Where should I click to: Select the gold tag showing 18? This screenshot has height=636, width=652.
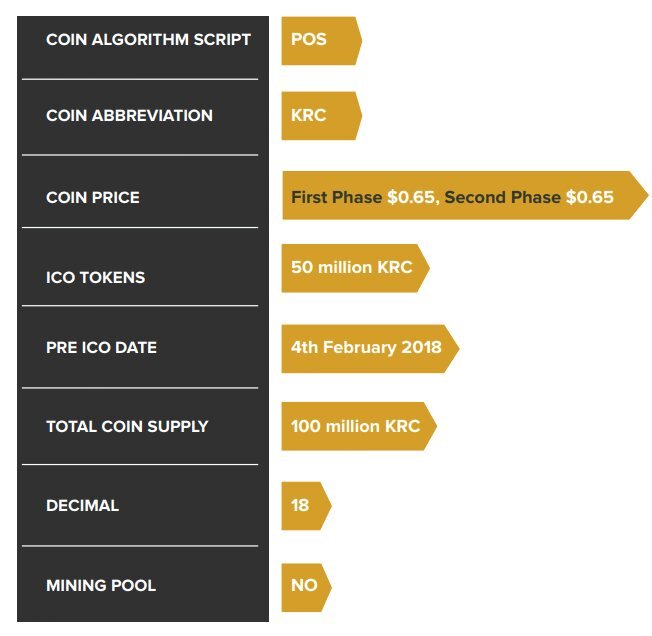[x=306, y=506]
